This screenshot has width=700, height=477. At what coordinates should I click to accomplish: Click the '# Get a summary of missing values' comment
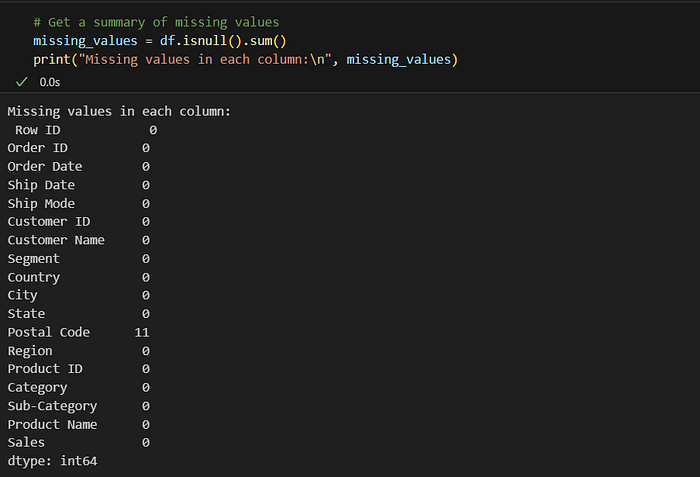coord(156,22)
